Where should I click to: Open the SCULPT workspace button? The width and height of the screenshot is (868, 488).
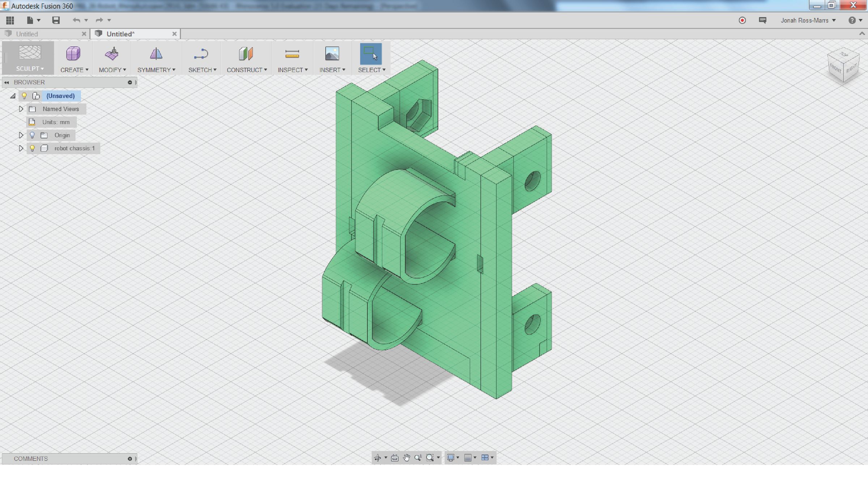coord(30,58)
